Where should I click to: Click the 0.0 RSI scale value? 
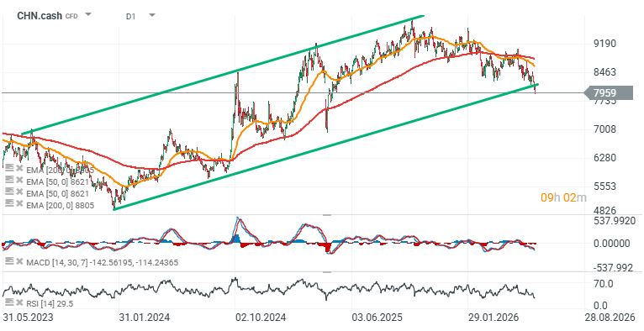click(601, 306)
